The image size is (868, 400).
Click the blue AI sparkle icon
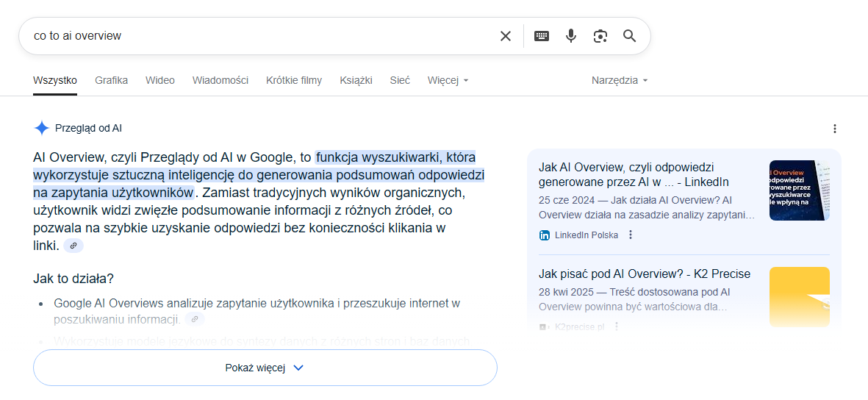pos(41,128)
